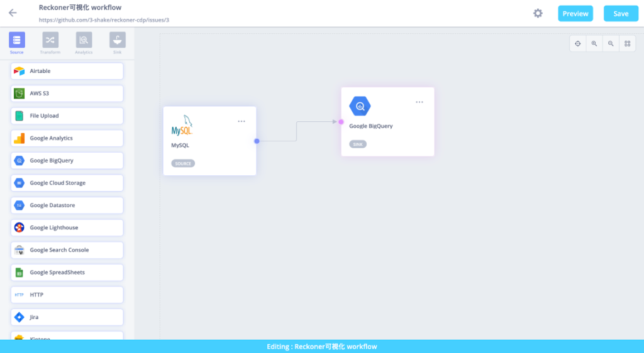Click the Google SpreadSheets label text

pos(57,272)
